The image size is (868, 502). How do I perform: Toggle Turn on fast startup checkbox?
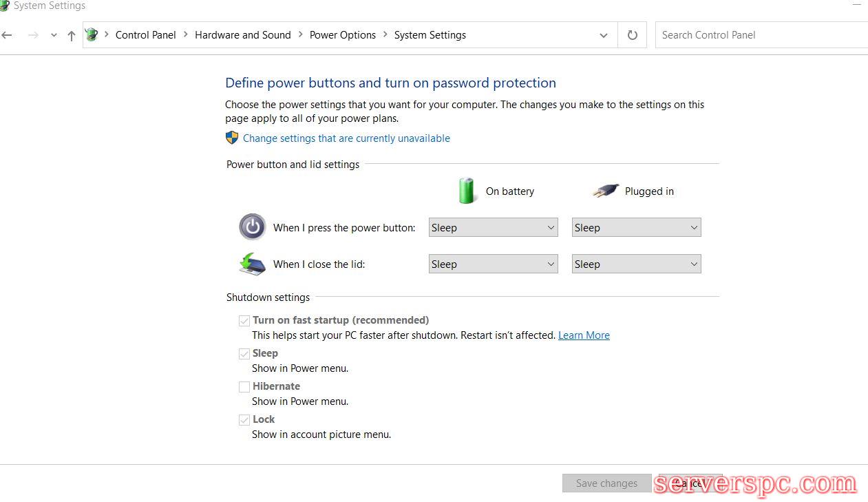[244, 320]
